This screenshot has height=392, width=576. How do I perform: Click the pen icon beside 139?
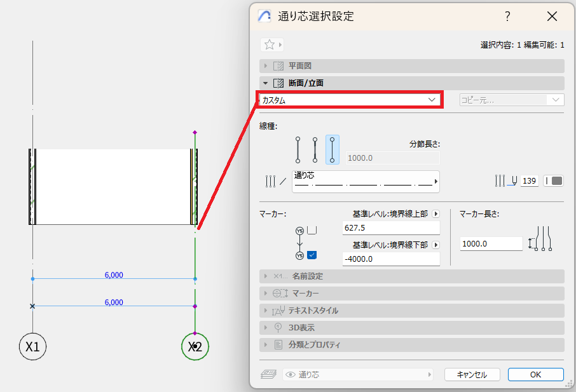506,180
